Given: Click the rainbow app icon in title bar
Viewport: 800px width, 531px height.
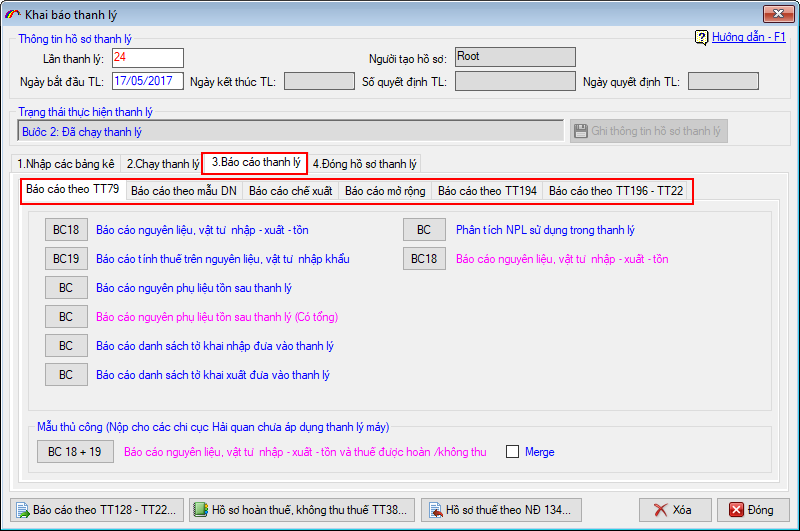Looking at the screenshot, I should click(12, 15).
